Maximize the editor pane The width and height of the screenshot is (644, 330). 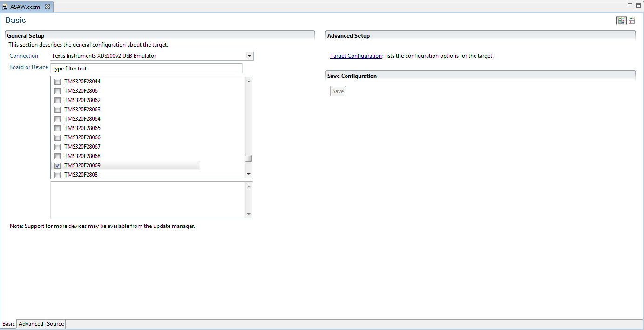click(x=638, y=5)
